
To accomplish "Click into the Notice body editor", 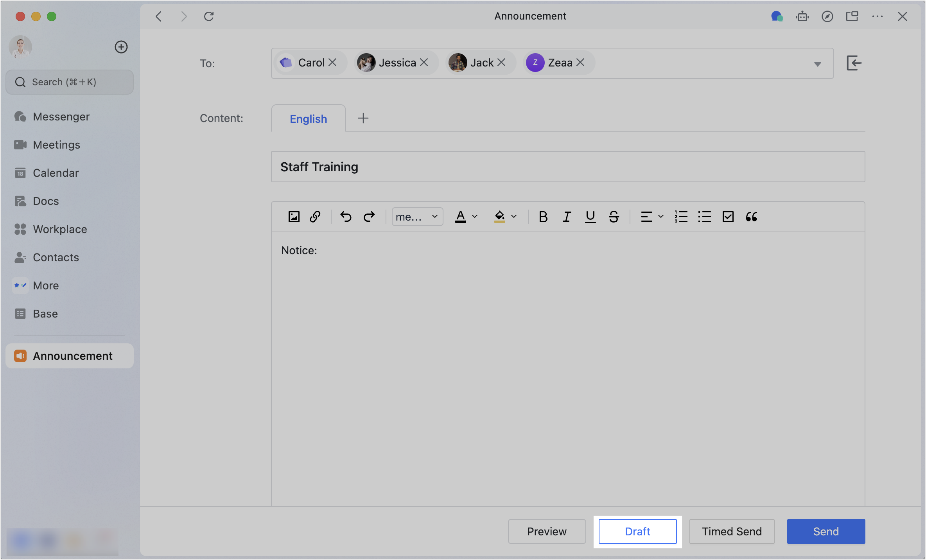I will (x=568, y=368).
